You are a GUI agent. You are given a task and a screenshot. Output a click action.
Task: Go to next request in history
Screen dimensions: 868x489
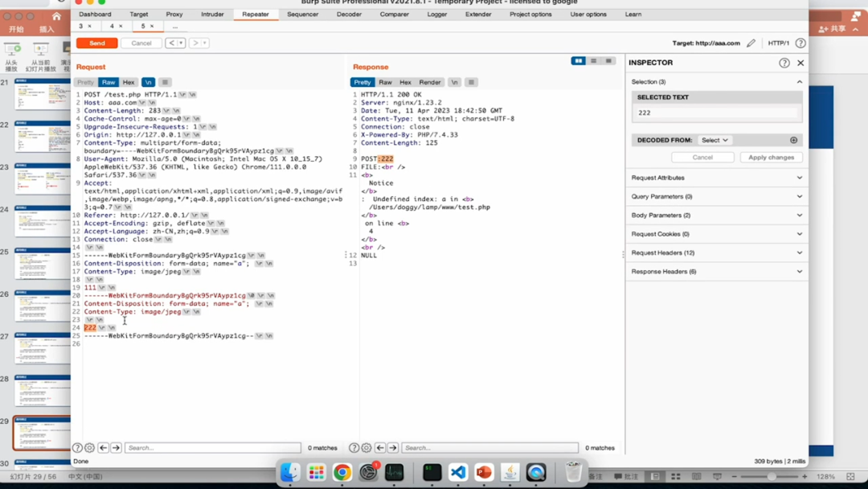pyautogui.click(x=195, y=43)
